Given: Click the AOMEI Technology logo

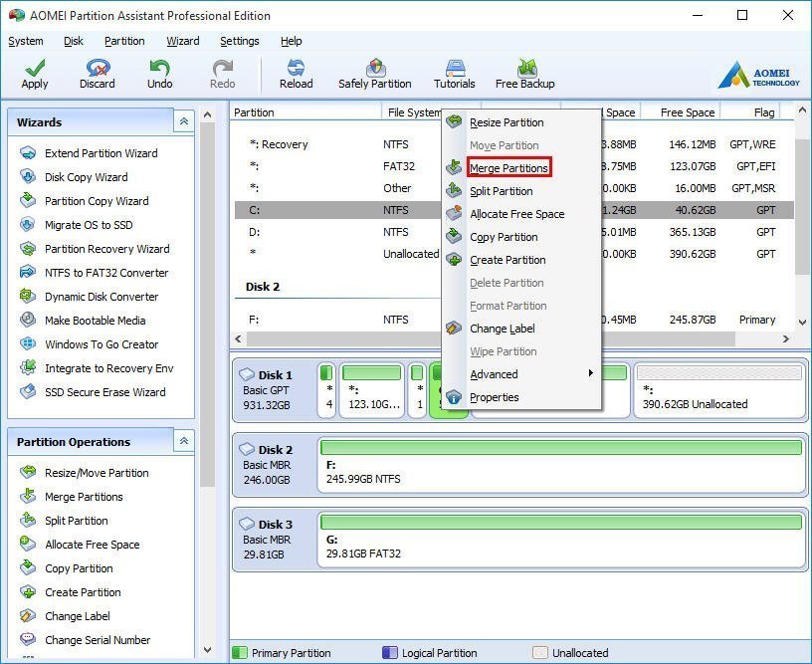Looking at the screenshot, I should pyautogui.click(x=758, y=75).
